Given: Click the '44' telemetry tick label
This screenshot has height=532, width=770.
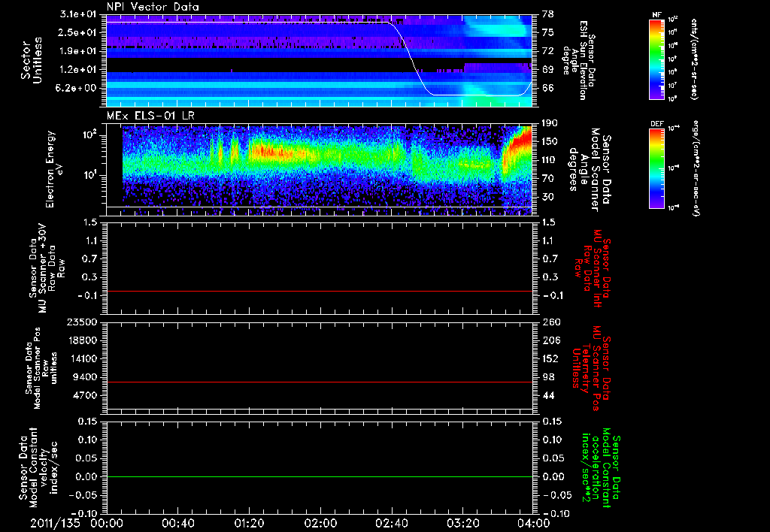Looking at the screenshot, I should [x=548, y=395].
